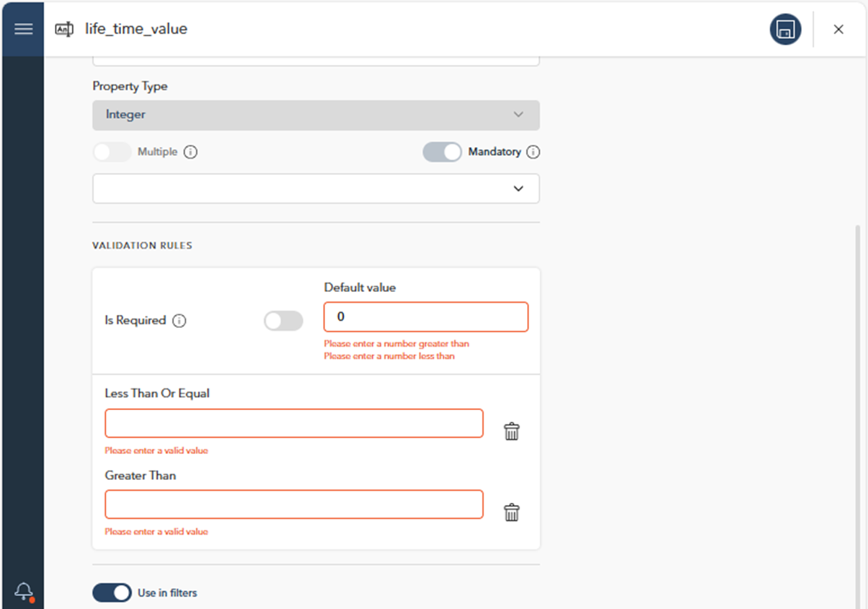Enable the Is Required switch

tap(283, 321)
